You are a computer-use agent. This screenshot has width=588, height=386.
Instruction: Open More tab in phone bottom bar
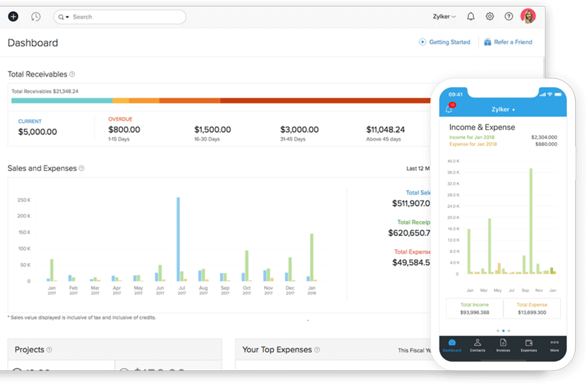click(554, 345)
